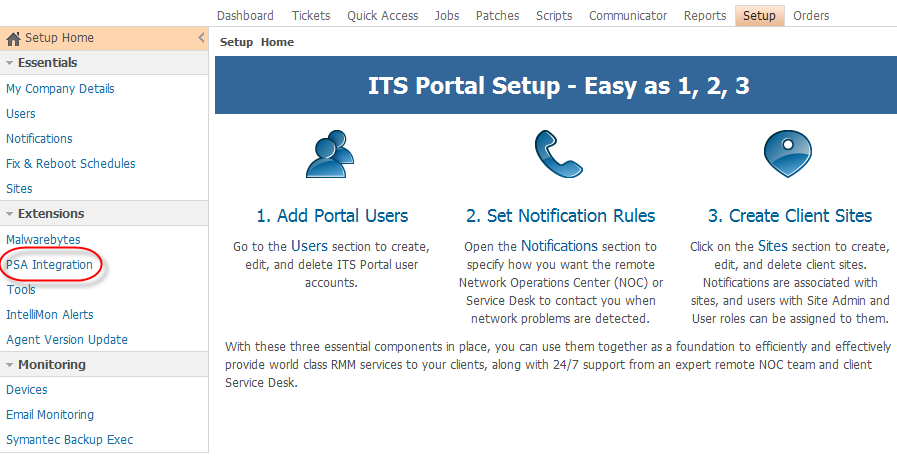Click the Users link in step 1 text
This screenshot has height=472, width=897.
pos(309,245)
